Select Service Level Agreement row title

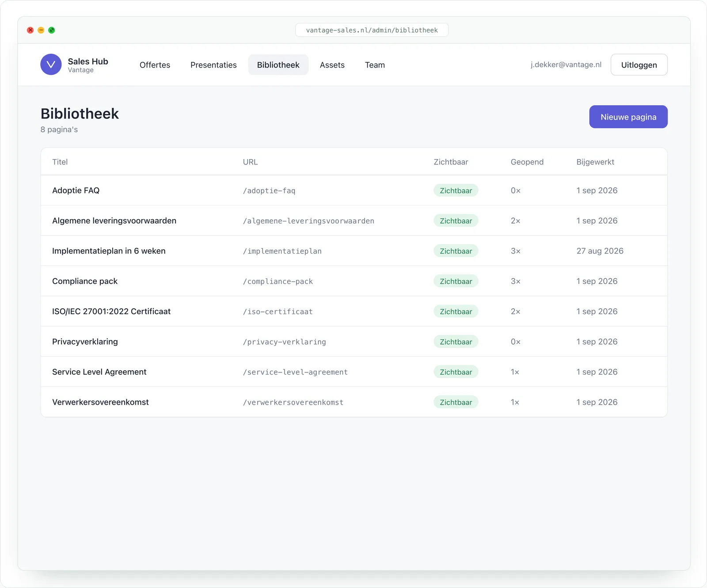(x=99, y=372)
